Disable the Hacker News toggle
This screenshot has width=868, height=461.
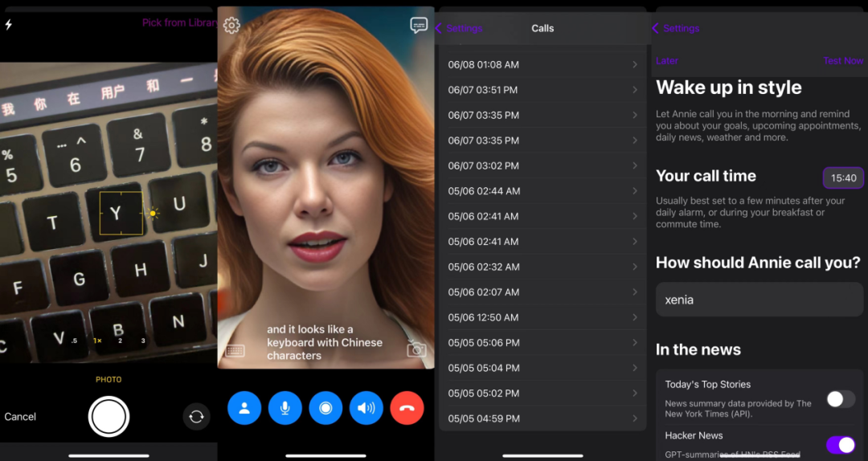point(841,444)
